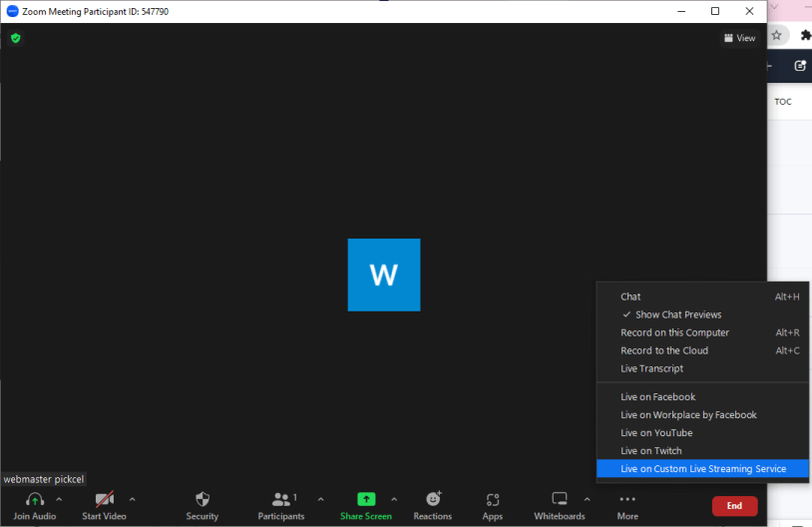Click the More three-dots icon
The height and width of the screenshot is (527, 812).
[627, 499]
